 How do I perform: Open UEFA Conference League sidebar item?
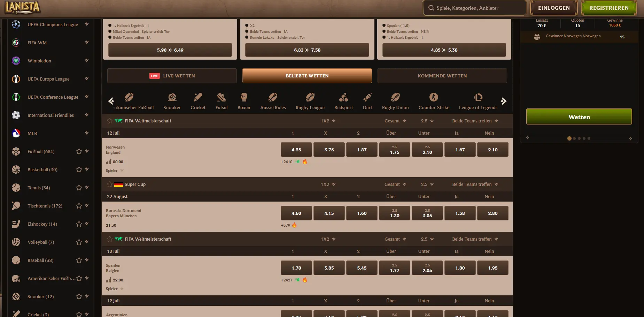tap(53, 97)
